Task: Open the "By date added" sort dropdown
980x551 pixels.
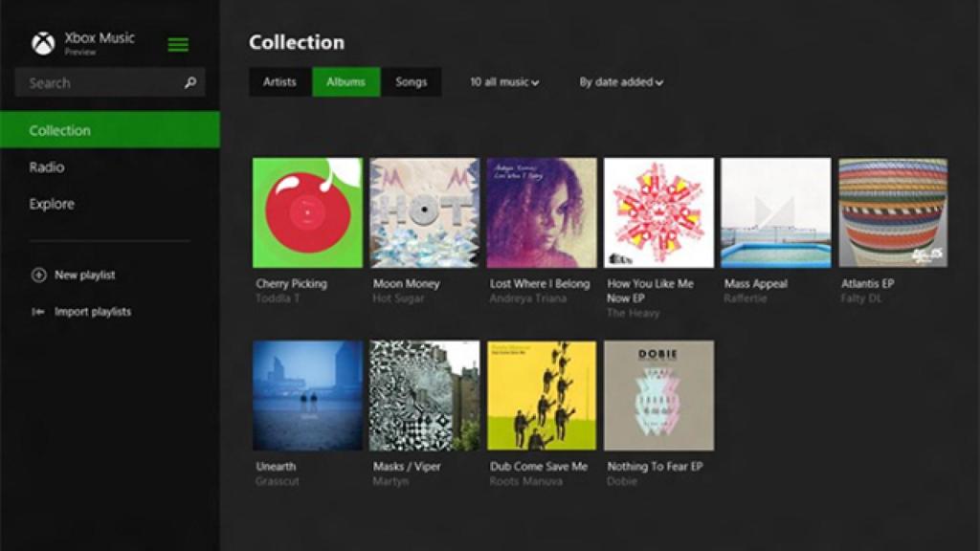Action: coord(623,82)
